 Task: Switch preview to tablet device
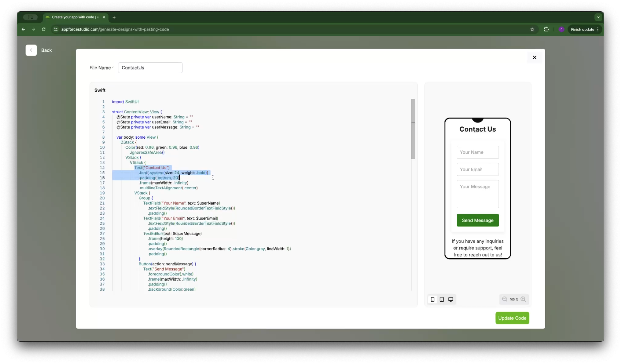tap(442, 299)
